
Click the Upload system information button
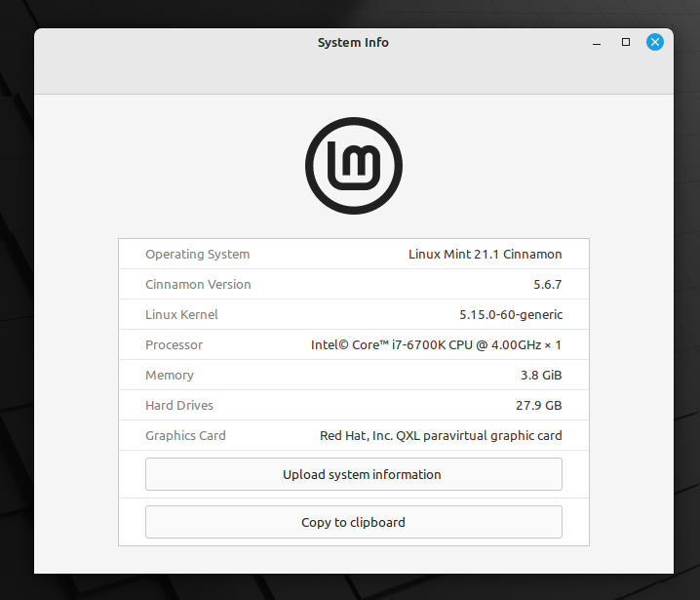tap(354, 474)
